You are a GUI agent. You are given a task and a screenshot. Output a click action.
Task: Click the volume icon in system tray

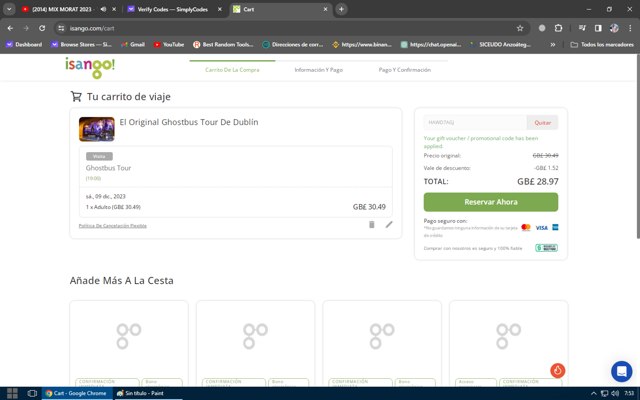[615, 393]
